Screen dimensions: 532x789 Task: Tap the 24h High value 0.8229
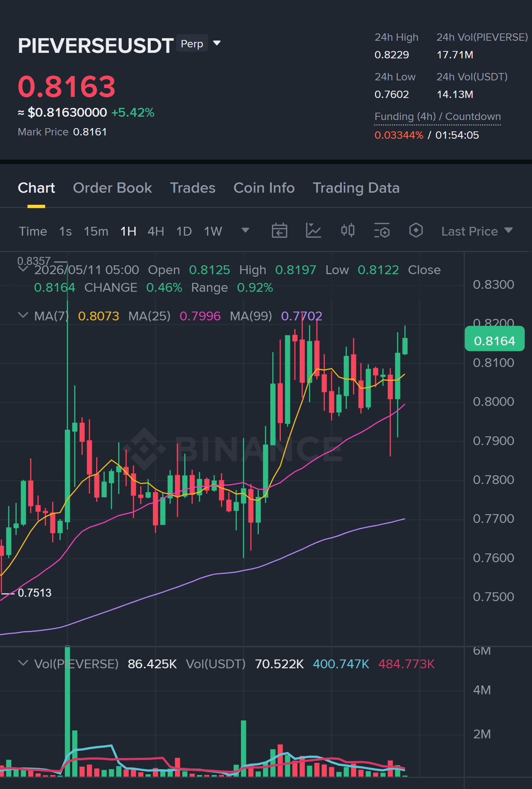(x=391, y=55)
